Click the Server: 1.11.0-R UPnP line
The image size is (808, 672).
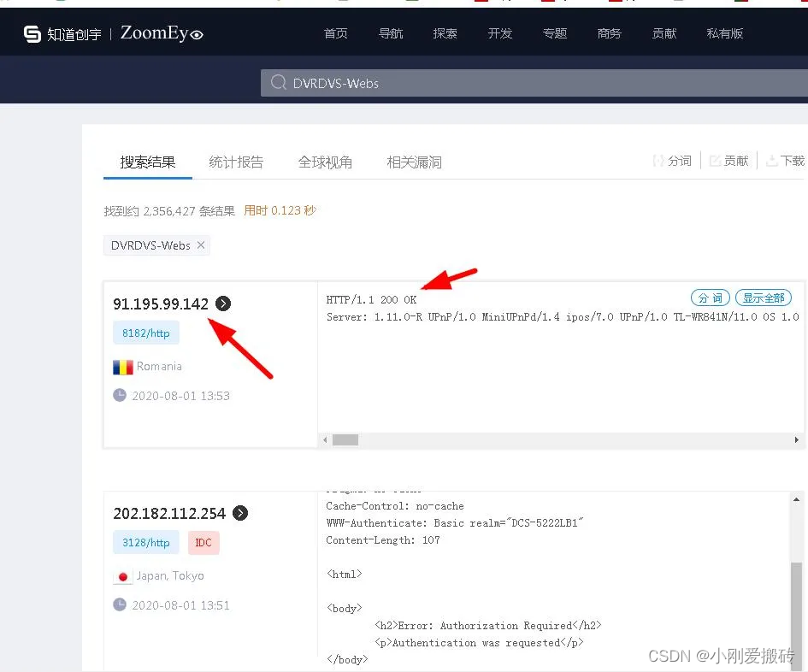pyautogui.click(x=563, y=316)
